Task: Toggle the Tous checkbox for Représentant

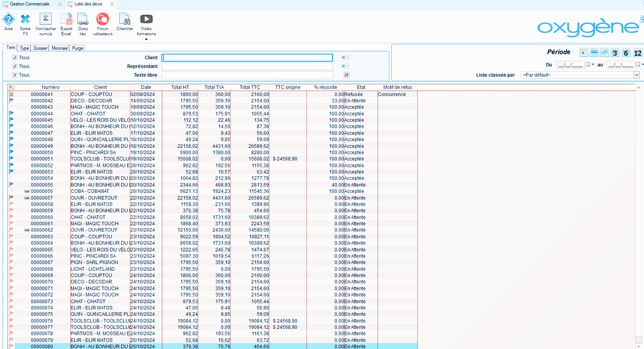Action: point(15,66)
